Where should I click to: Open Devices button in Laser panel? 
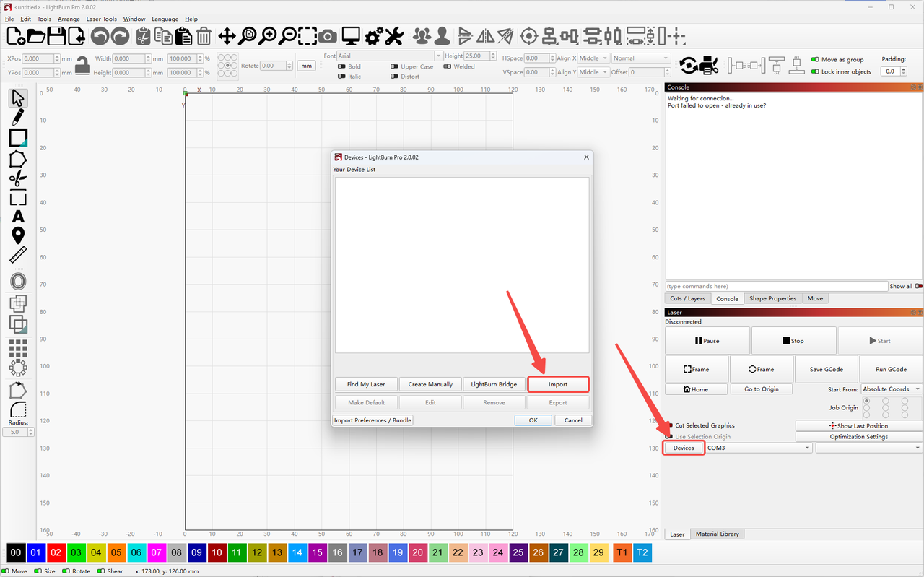coord(684,448)
